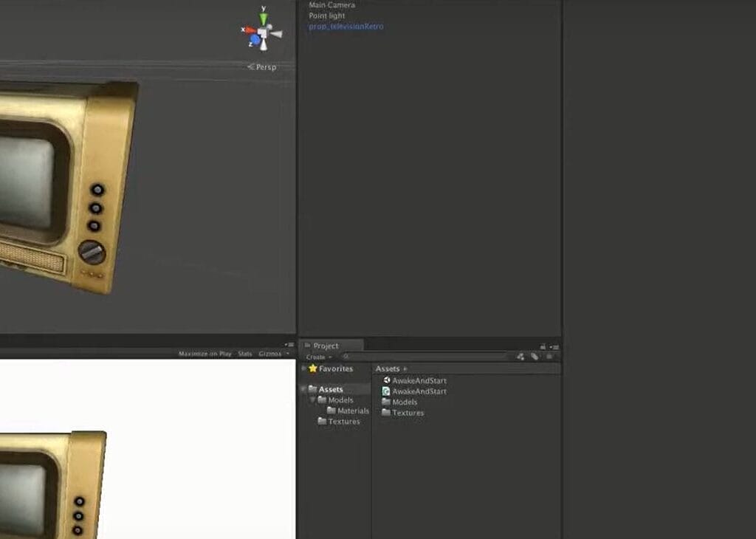The height and width of the screenshot is (539, 756).
Task: Open the Gizmos dropdown arrow
Action: (x=288, y=354)
